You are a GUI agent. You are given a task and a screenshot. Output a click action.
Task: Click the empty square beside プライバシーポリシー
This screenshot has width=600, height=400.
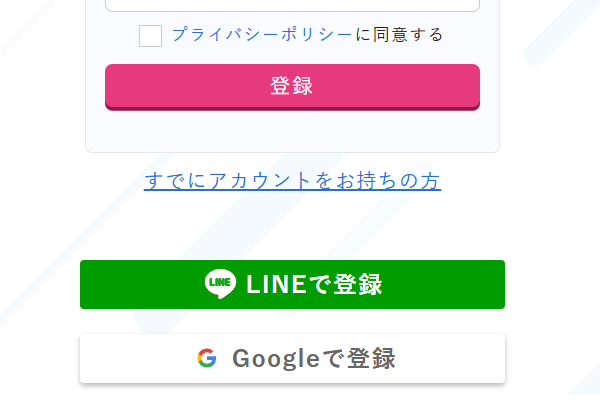(150, 36)
